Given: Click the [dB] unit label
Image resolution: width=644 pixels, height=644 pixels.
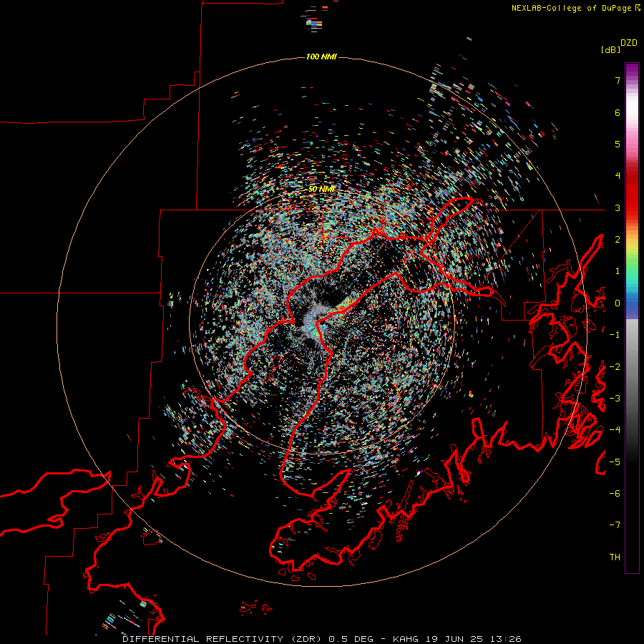Looking at the screenshot, I should coord(610,49).
